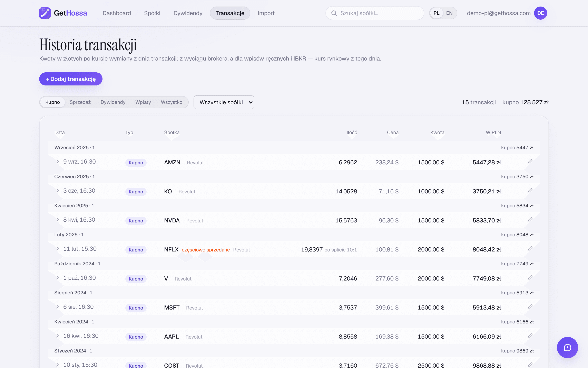Show Wszystko transaction filter

point(171,102)
